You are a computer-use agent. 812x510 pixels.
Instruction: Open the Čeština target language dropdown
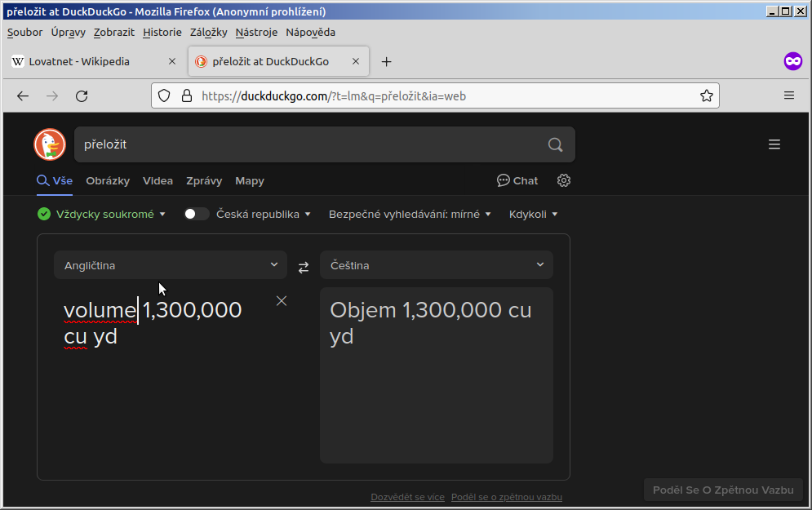click(x=437, y=265)
